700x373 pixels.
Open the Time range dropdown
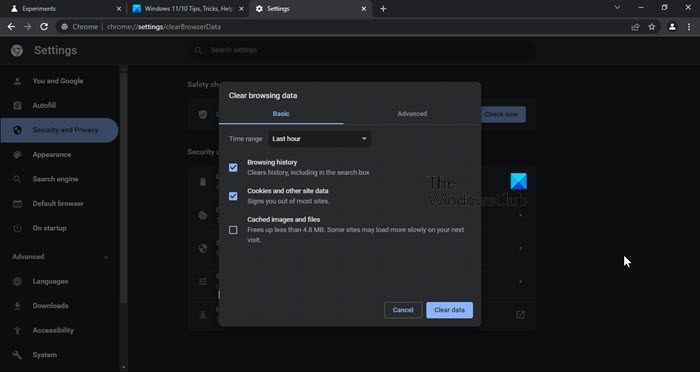[x=320, y=139]
